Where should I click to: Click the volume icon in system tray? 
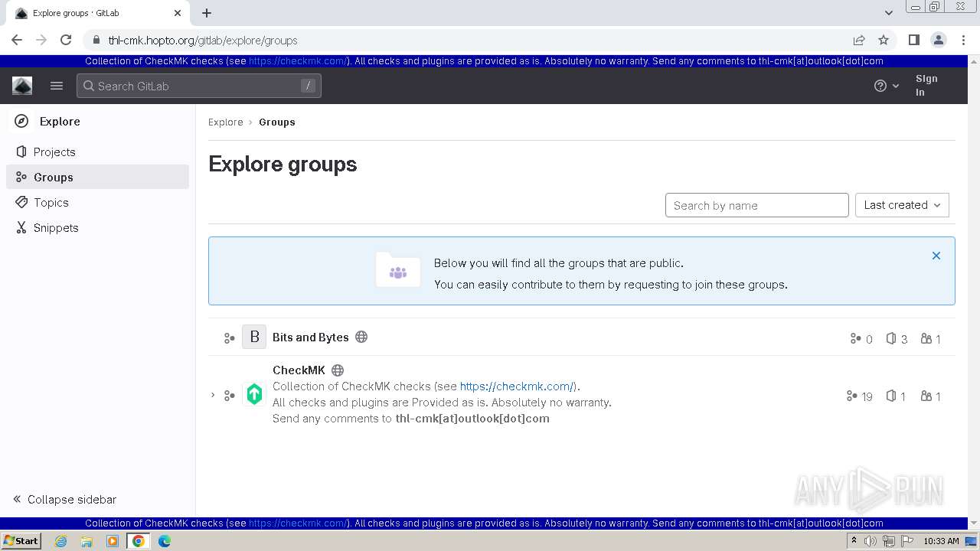[871, 541]
